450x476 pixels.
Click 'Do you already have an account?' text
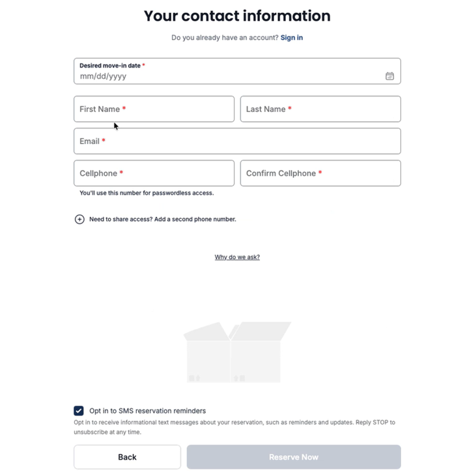(225, 38)
